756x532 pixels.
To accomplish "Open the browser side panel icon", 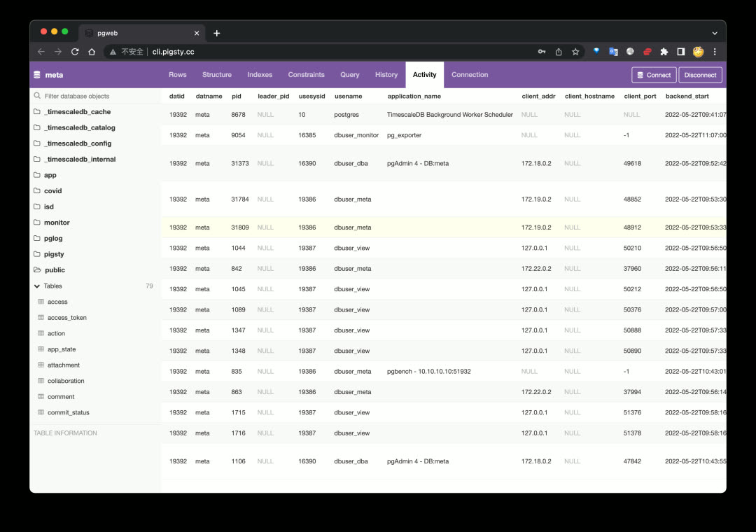I will 681,52.
